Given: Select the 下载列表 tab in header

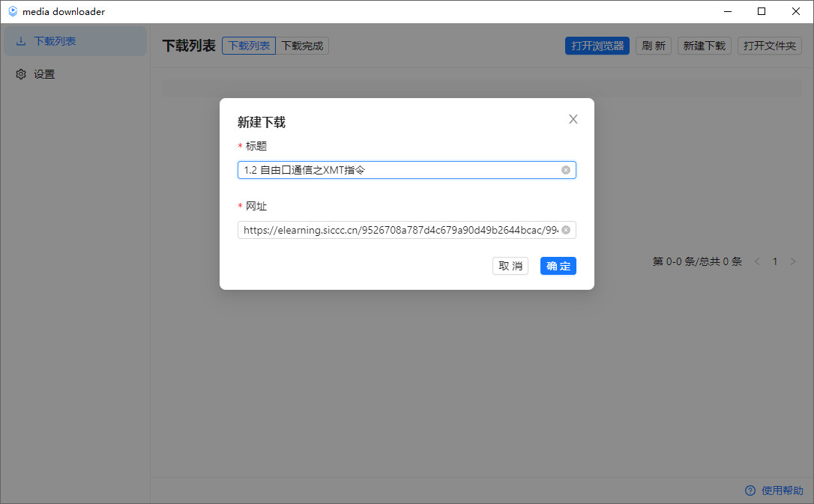Looking at the screenshot, I should tap(249, 46).
